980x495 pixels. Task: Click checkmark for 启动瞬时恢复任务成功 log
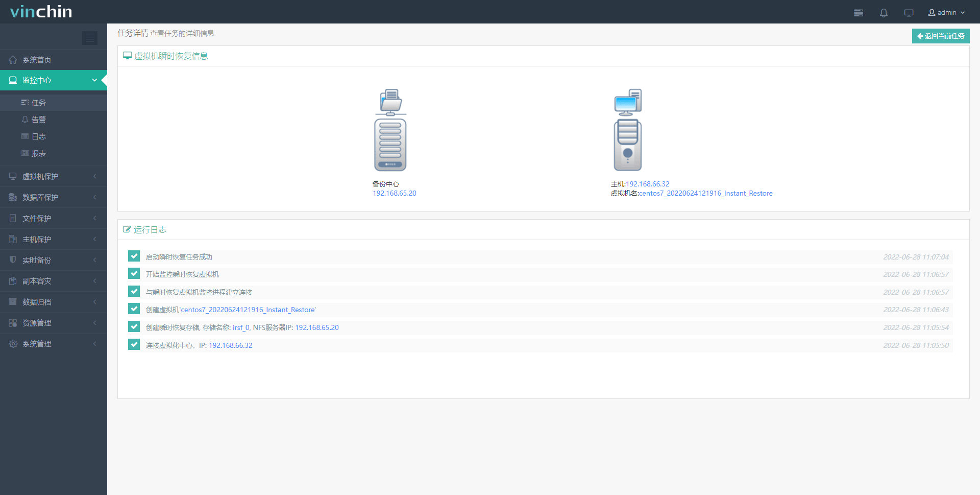click(134, 256)
